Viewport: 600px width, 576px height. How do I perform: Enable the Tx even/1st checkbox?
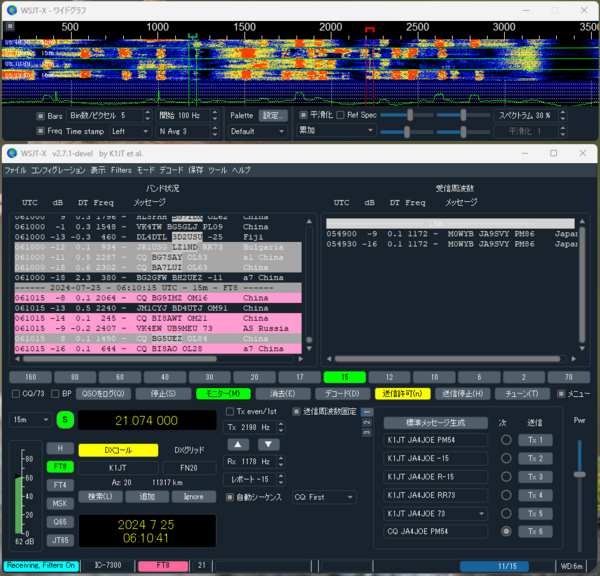pos(229,411)
